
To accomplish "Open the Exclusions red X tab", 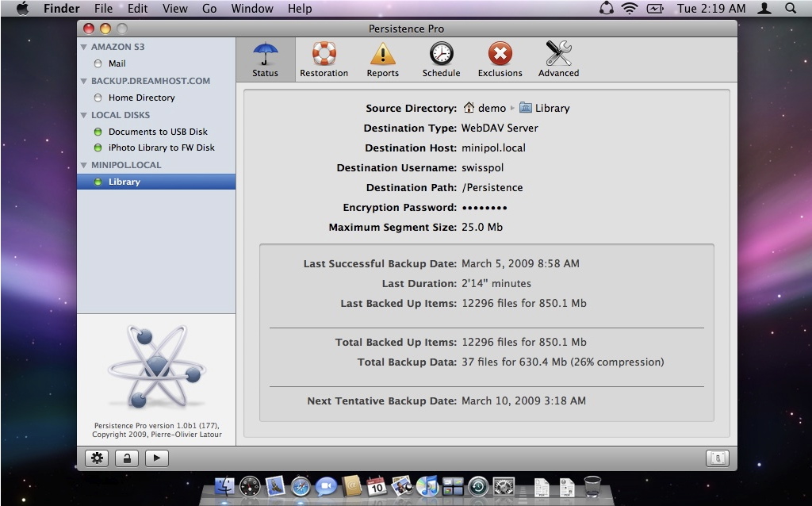I will [x=500, y=59].
